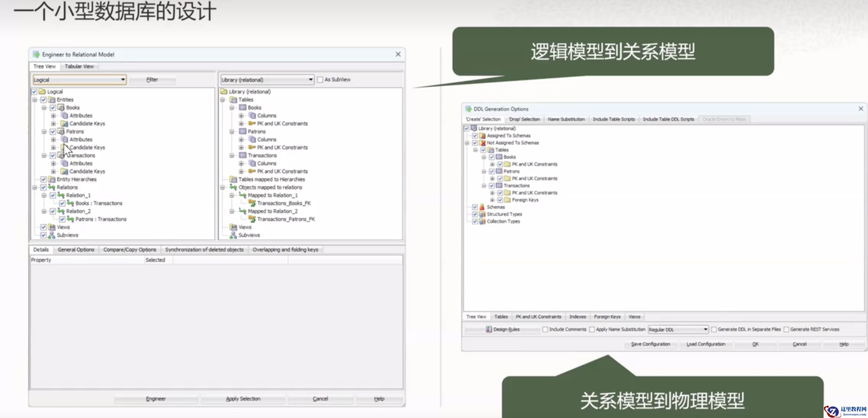Switch to the Tabular View tab
Viewport: 868px width, 418px height.
click(x=79, y=67)
